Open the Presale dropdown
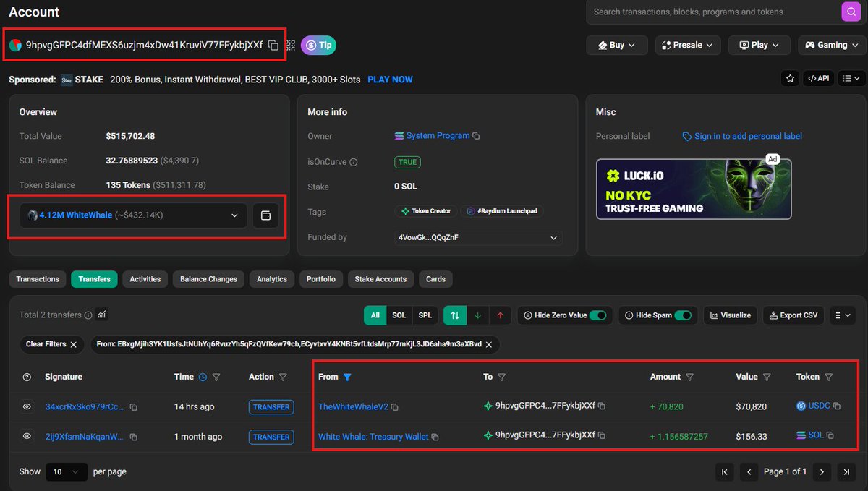This screenshot has width=868, height=491. (688, 45)
